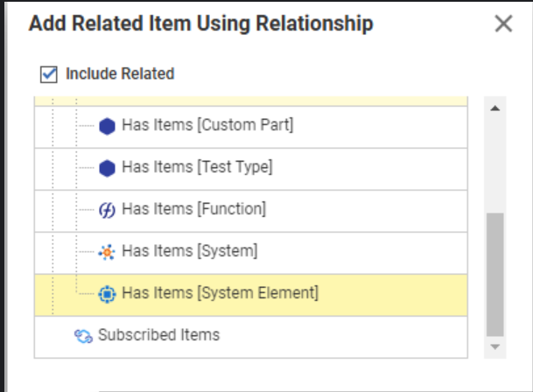The image size is (533, 392).
Task: Click the Function relationship icon
Action: point(108,209)
